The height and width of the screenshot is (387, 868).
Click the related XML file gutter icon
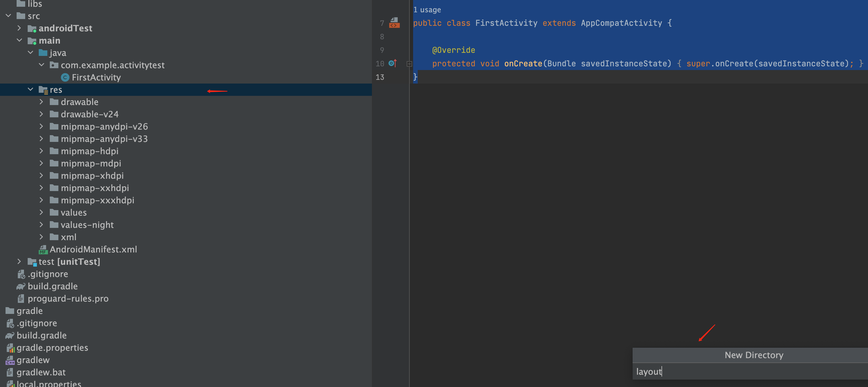pos(394,23)
